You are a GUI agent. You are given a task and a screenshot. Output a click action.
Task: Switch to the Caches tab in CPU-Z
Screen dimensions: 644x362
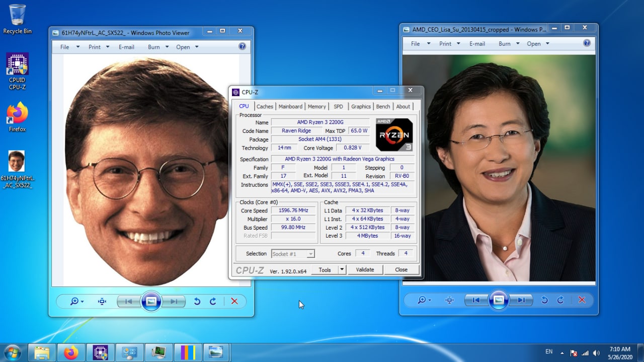pos(265,106)
